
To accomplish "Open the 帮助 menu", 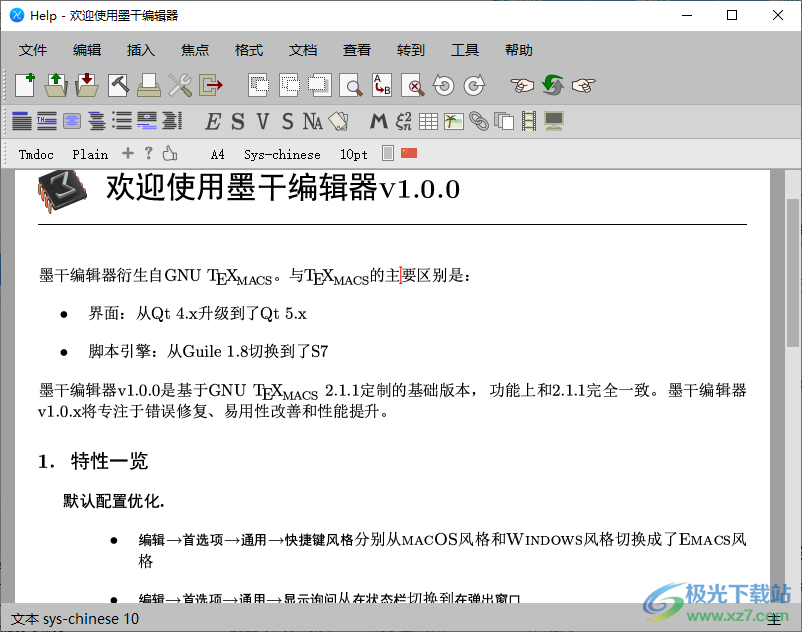I will [519, 50].
